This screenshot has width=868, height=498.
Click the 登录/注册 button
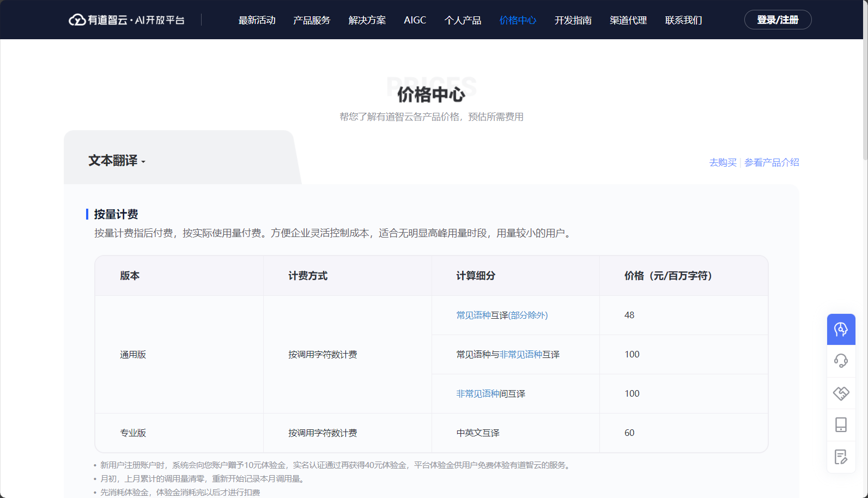(778, 20)
